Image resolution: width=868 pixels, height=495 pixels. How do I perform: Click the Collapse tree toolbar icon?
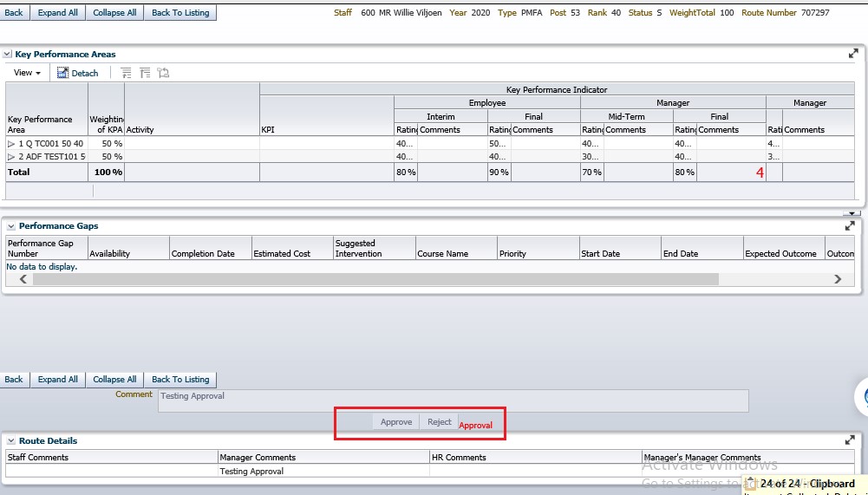point(145,74)
